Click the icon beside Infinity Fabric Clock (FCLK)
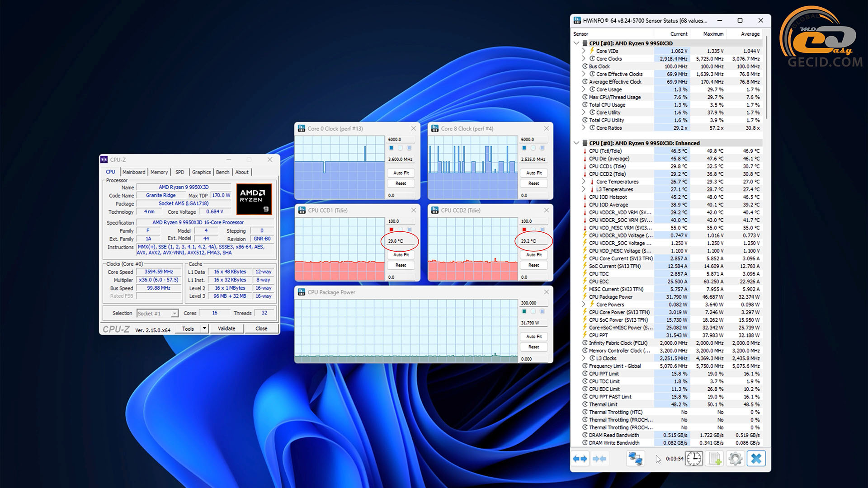Screen dimensions: 868x488 pyautogui.click(x=585, y=343)
